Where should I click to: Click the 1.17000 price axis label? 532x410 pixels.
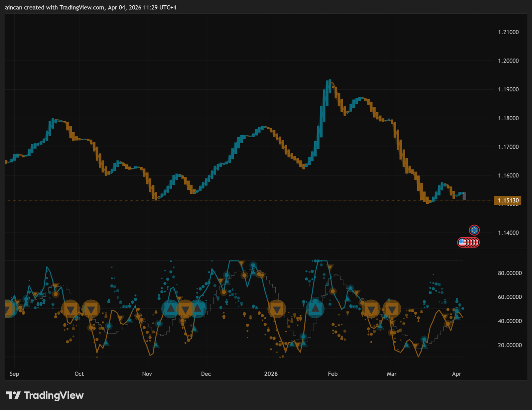(508, 147)
